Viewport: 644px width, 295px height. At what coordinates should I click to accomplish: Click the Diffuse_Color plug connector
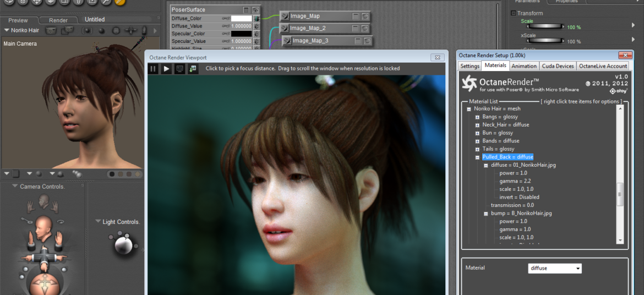click(256, 19)
